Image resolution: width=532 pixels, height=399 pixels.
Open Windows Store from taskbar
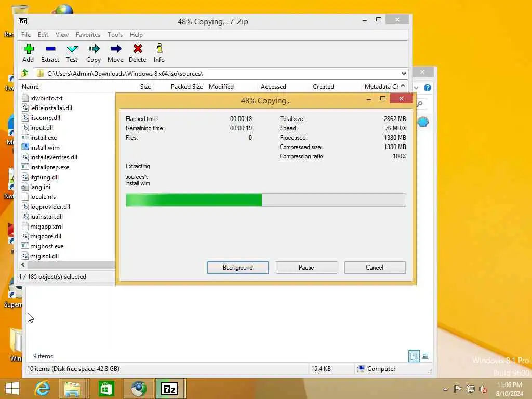106,389
